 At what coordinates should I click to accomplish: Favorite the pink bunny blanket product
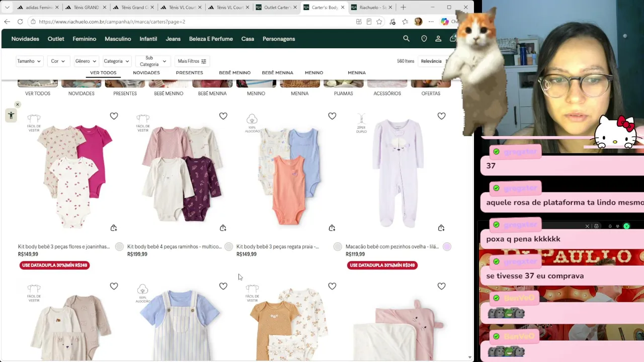pos(441,286)
